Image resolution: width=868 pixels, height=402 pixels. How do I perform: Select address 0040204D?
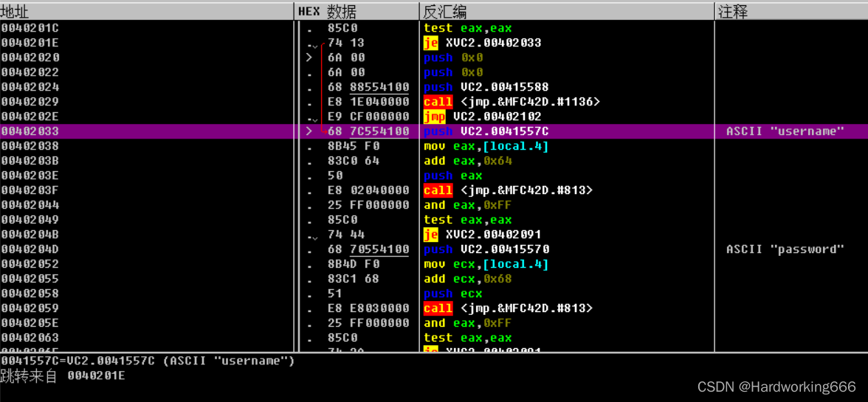point(30,249)
